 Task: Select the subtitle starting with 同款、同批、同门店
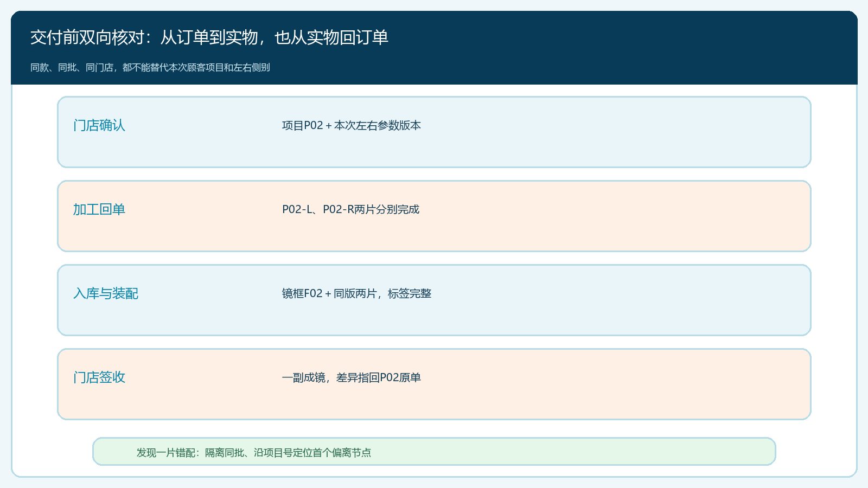(x=150, y=68)
